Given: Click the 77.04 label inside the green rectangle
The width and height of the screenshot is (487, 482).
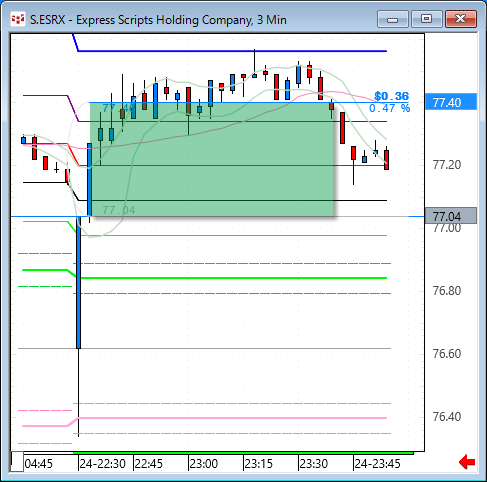Looking at the screenshot, I should coord(119,210).
